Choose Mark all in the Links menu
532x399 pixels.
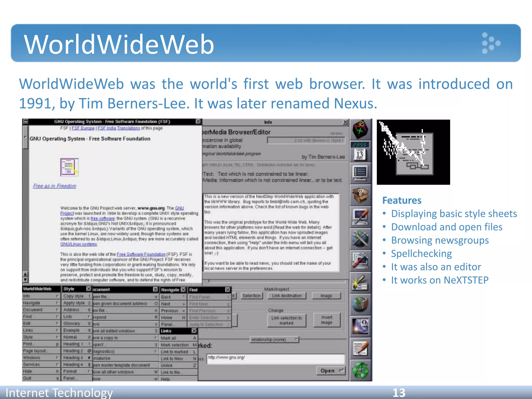click(x=179, y=338)
